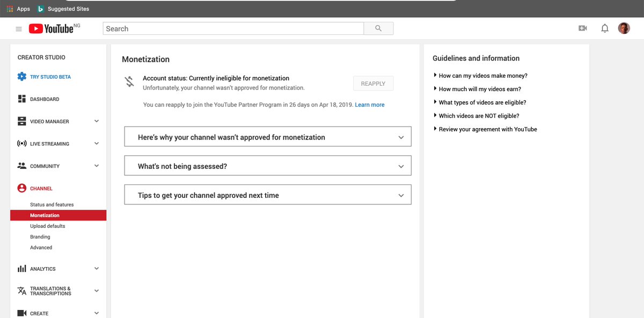Open Status and features submenu item
This screenshot has height=318, width=644.
pyautogui.click(x=52, y=205)
